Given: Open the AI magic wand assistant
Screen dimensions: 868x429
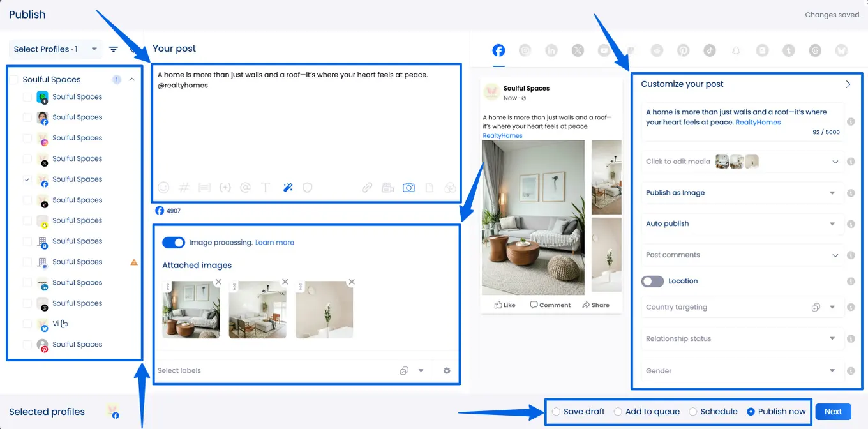Looking at the screenshot, I should click(287, 188).
